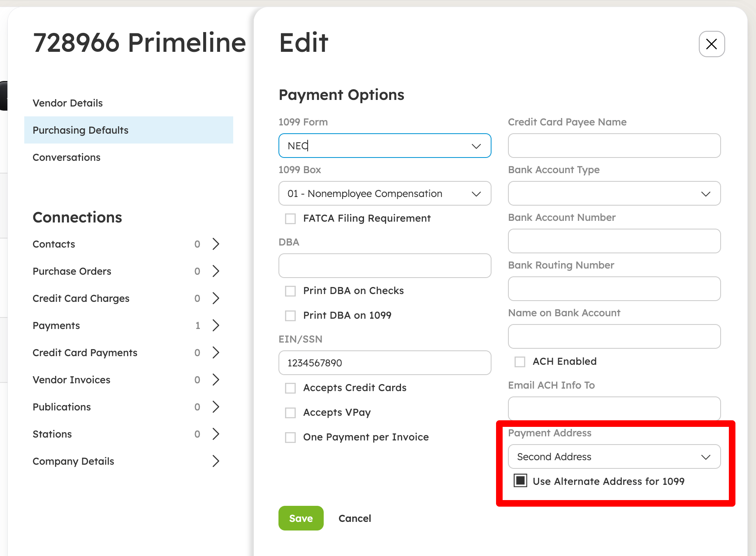This screenshot has width=756, height=556.
Task: Click Bank Account Number field
Action: pos(615,241)
